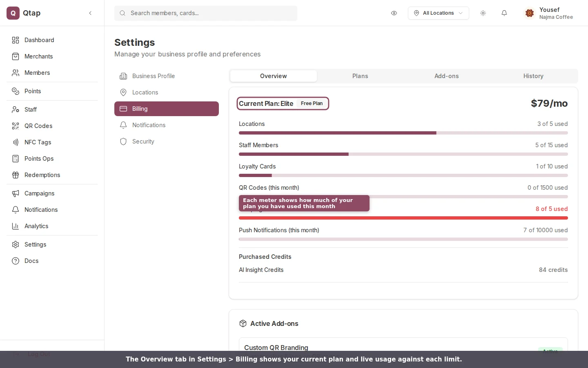Screen dimensions: 588x368
Task: Click the AI Insight Credits label
Action: [x=261, y=270]
